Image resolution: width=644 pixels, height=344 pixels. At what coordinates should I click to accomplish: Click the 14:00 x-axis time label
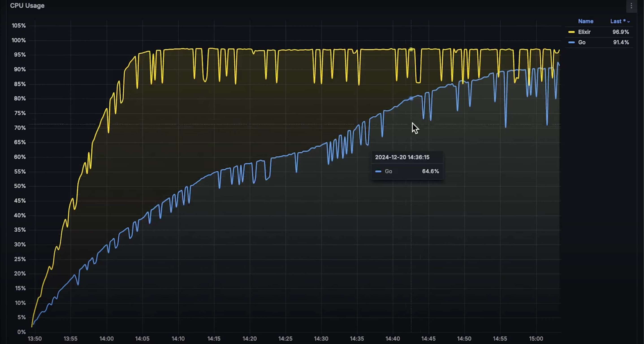pyautogui.click(x=106, y=339)
